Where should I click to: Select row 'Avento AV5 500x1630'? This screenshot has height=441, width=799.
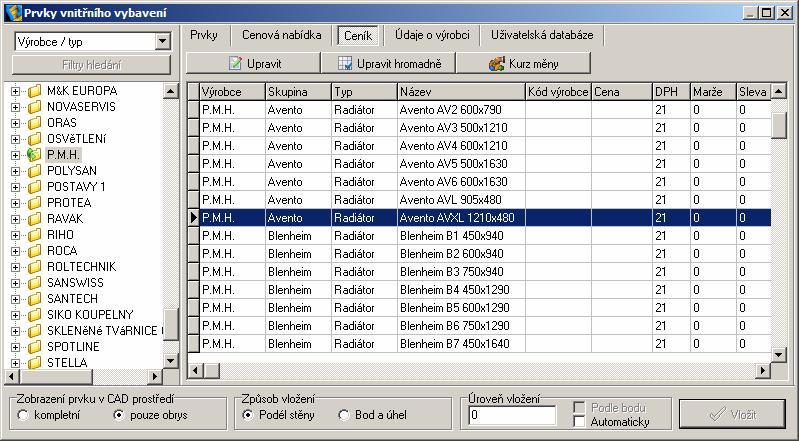[479, 164]
